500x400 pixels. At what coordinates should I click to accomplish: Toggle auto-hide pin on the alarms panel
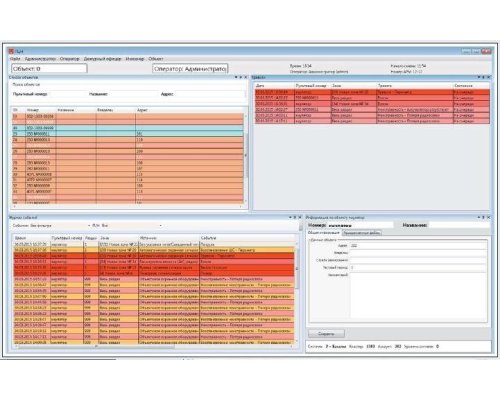click(x=484, y=77)
